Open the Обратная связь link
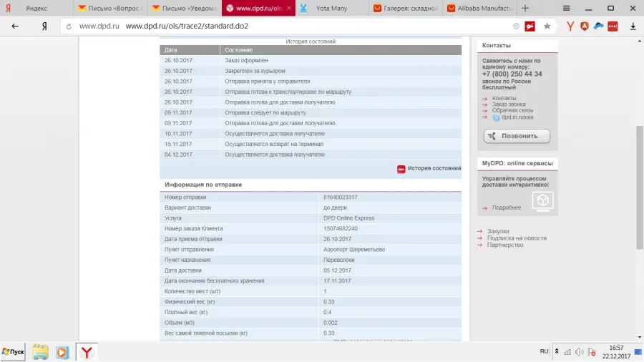Image resolution: width=644 pixels, height=362 pixels. (x=512, y=110)
